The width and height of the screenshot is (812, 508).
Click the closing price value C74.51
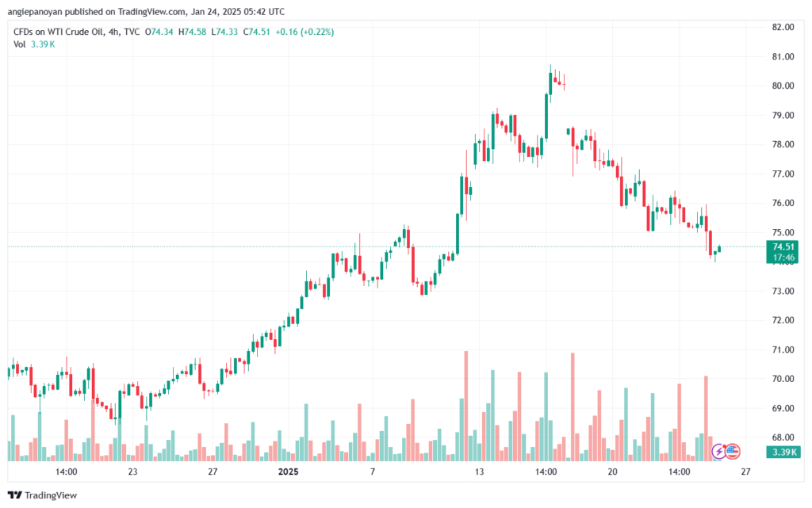pos(257,32)
